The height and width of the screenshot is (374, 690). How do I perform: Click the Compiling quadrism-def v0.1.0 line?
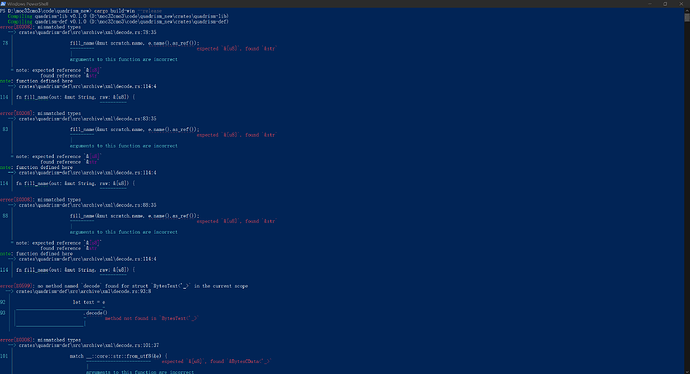[118, 22]
